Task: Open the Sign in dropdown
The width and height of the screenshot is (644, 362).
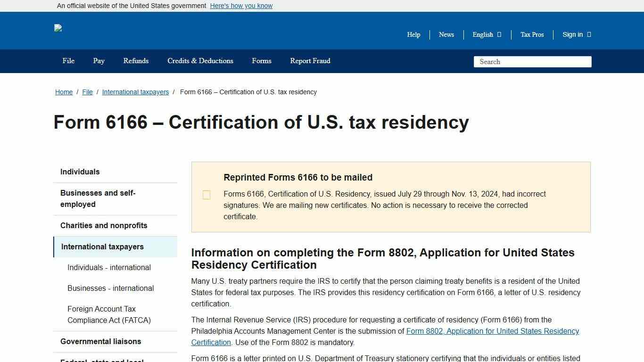Action: coord(576,34)
